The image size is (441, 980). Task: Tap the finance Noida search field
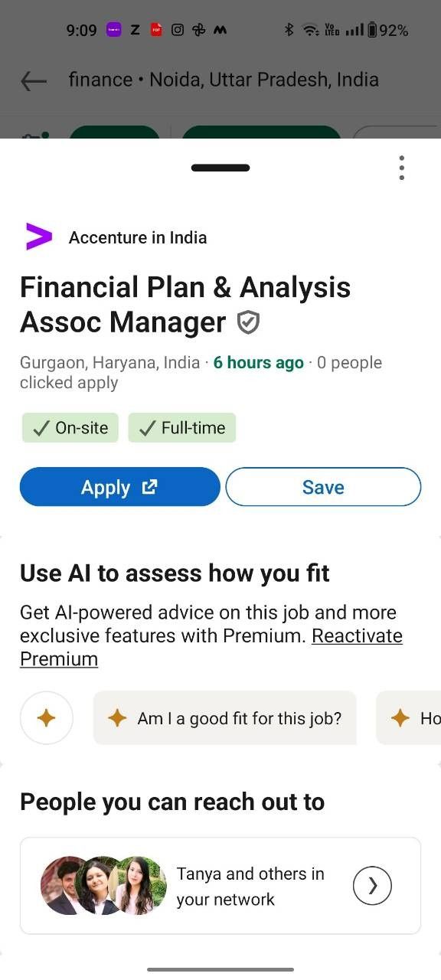click(224, 80)
